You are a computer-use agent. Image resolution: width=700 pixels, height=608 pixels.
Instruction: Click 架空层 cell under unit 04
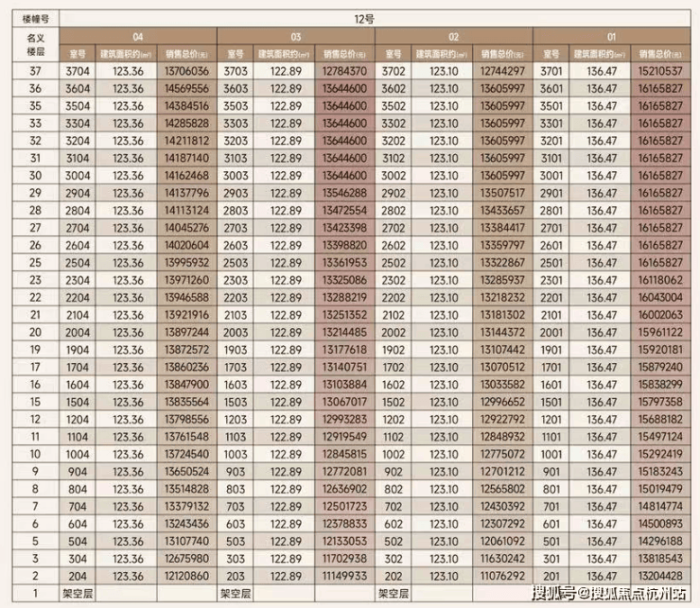(79, 594)
